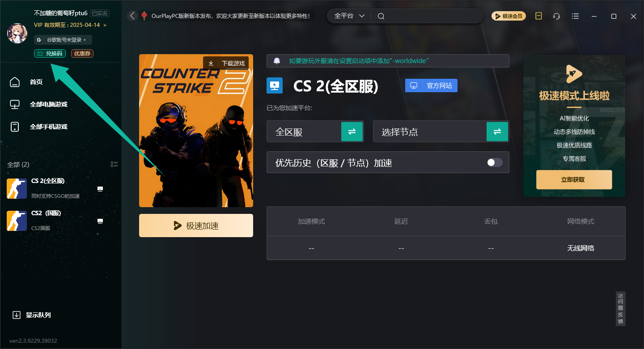Viewport: 644px width, 349px height.
Task: Click 立即获取 on the promo card
Action: click(x=574, y=179)
